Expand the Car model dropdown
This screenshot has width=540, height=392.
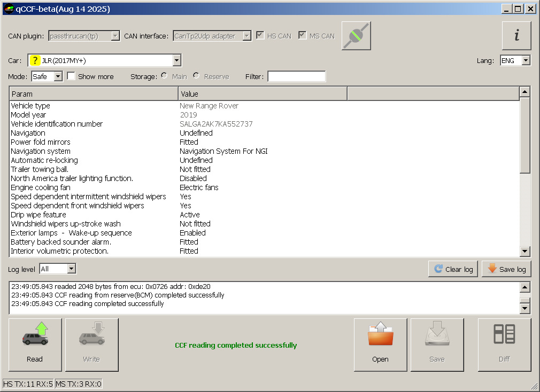tap(176, 60)
